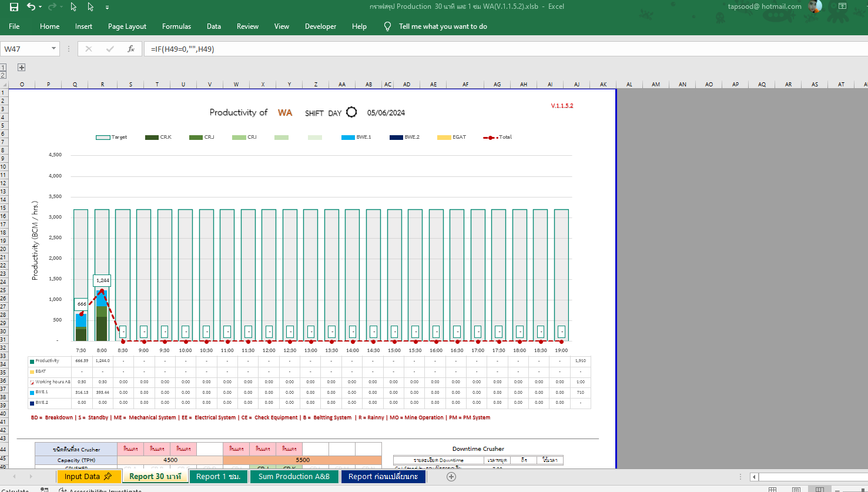
Task: Click the SHIFT DAY circle toggle shape
Action: click(x=351, y=112)
